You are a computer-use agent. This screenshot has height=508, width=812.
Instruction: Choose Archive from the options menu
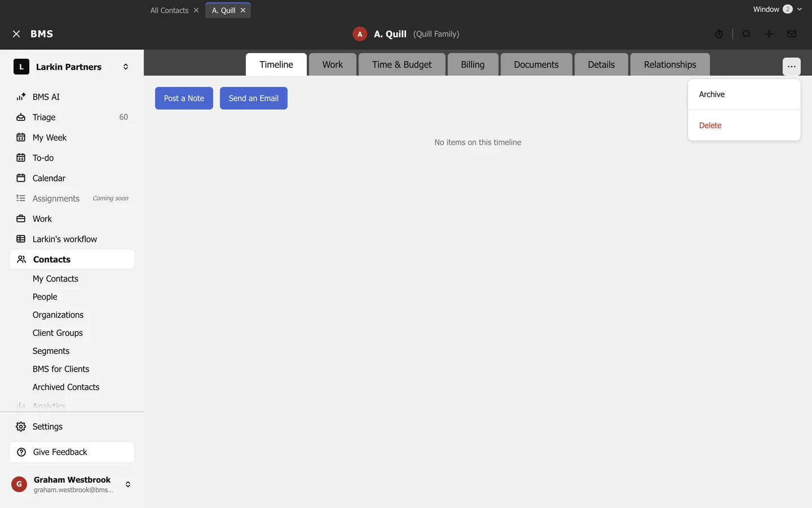point(744,94)
